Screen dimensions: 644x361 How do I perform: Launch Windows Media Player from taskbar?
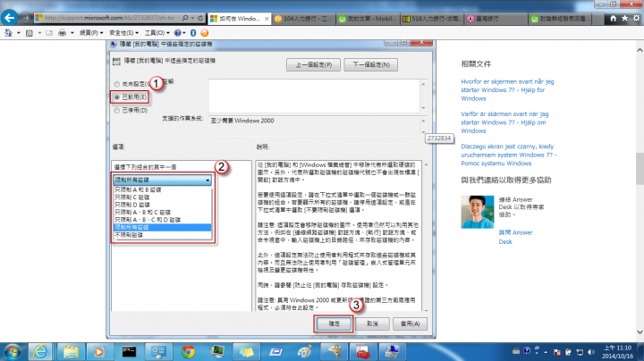click(98, 352)
